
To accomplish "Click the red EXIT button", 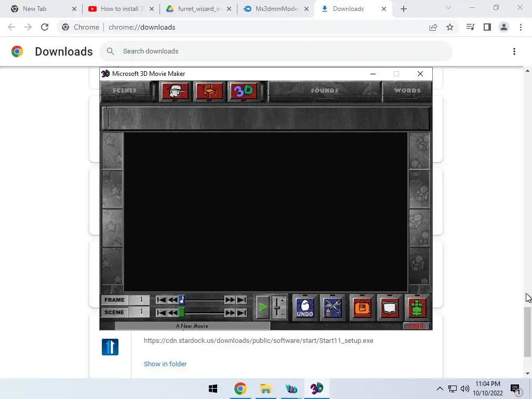I will pyautogui.click(x=416, y=326).
